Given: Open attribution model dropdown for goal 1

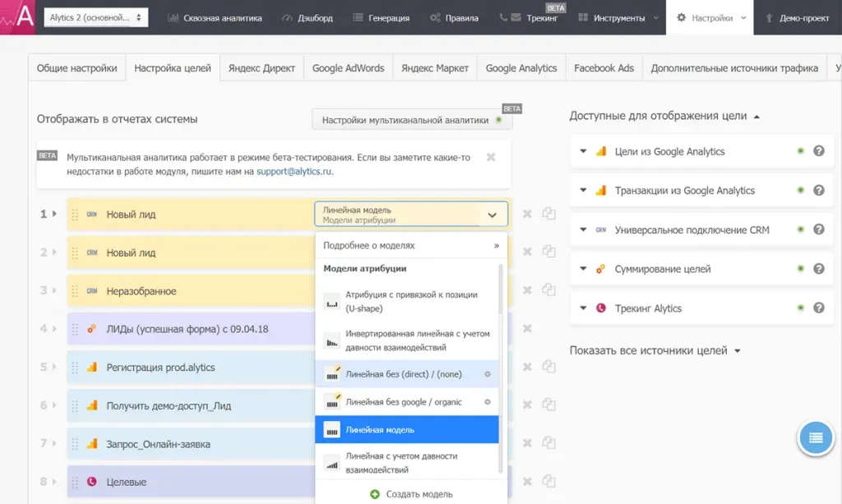Looking at the screenshot, I should tap(411, 214).
